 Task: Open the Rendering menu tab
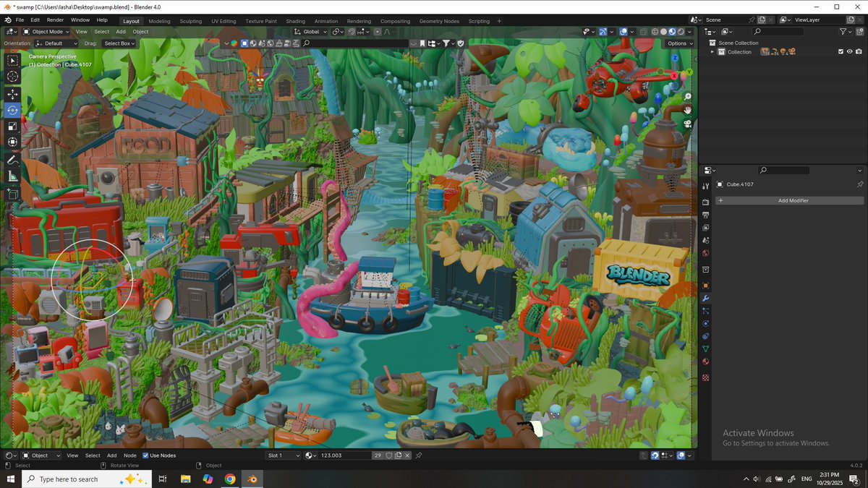359,21
